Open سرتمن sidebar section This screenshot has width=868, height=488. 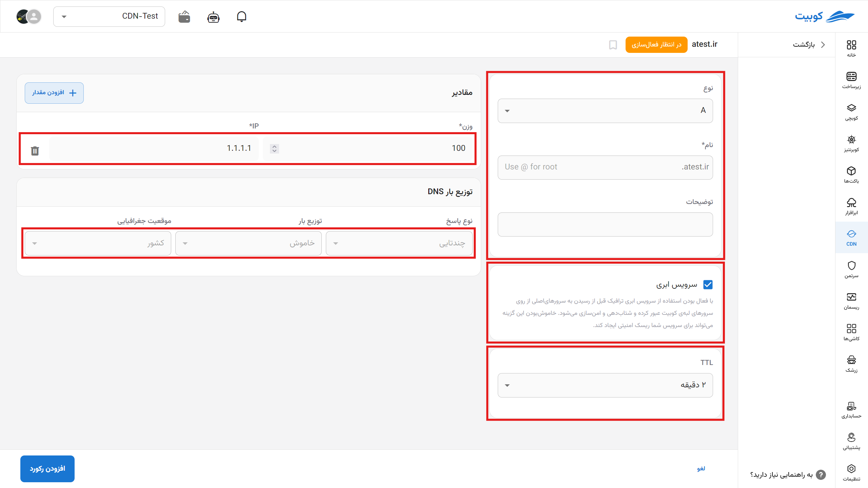(851, 269)
